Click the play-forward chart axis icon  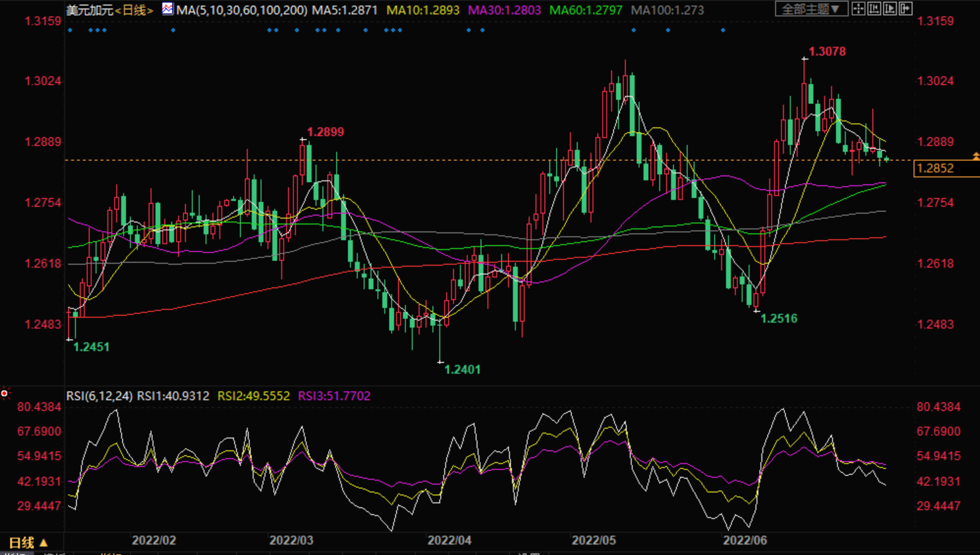(890, 9)
